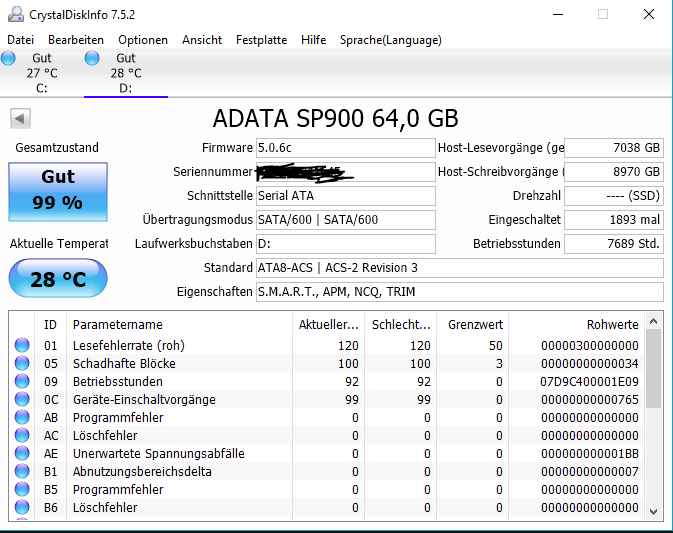Click status orb of B6 Löschfehler row
The height and width of the screenshot is (533, 673).
click(x=22, y=507)
